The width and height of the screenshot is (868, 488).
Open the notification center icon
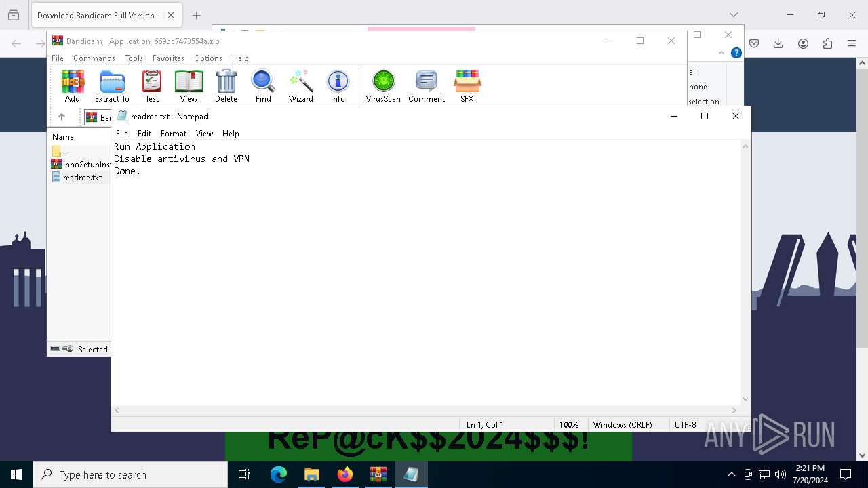(x=846, y=474)
